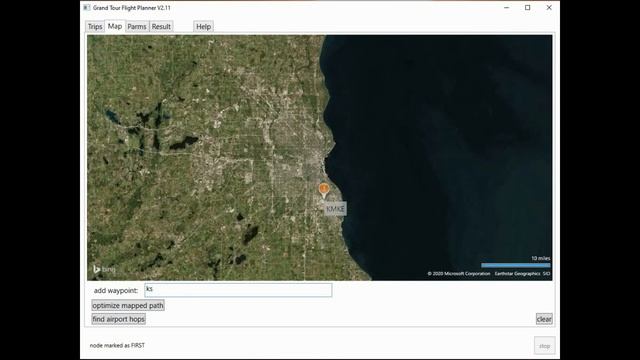Open the Help tab
Image resolution: width=640 pixels, height=360 pixels.
click(203, 27)
